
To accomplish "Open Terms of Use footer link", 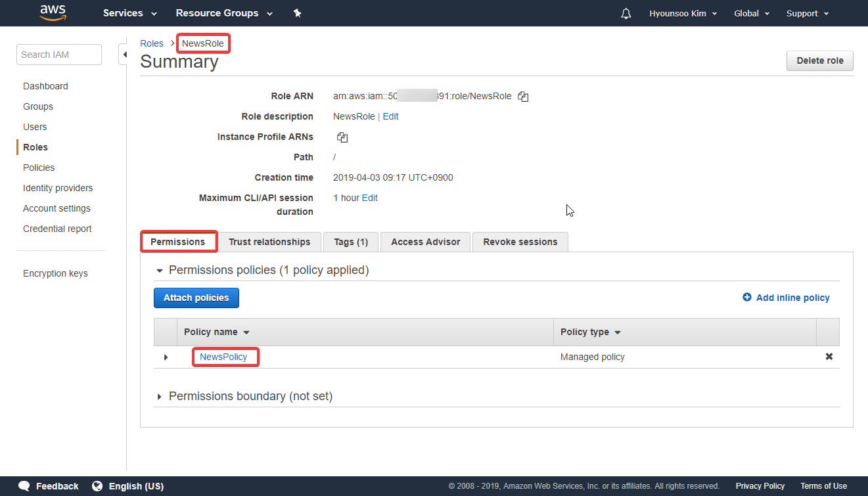I will (x=824, y=486).
